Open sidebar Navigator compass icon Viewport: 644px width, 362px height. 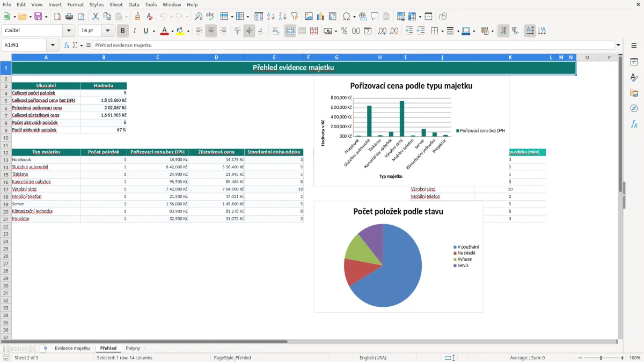pos(634,108)
